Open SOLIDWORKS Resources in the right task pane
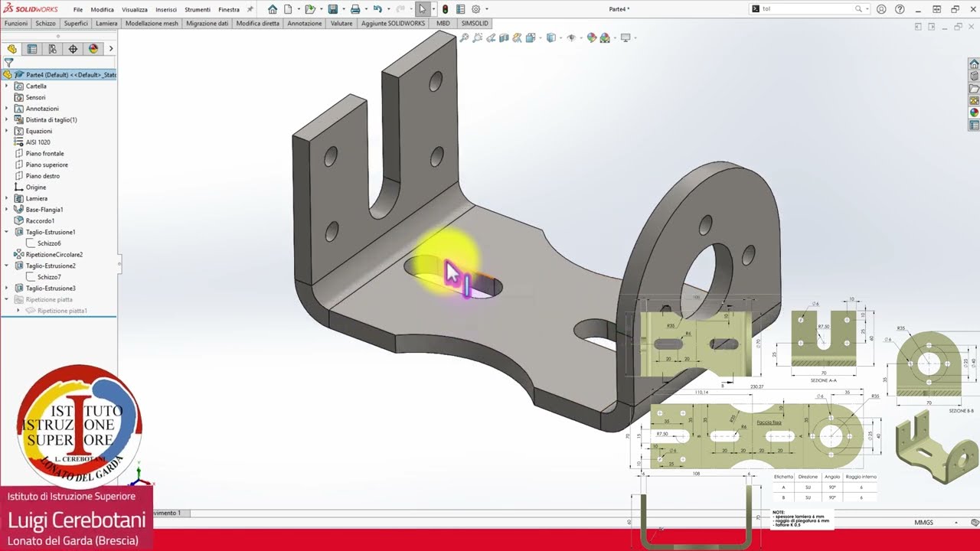 [974, 64]
